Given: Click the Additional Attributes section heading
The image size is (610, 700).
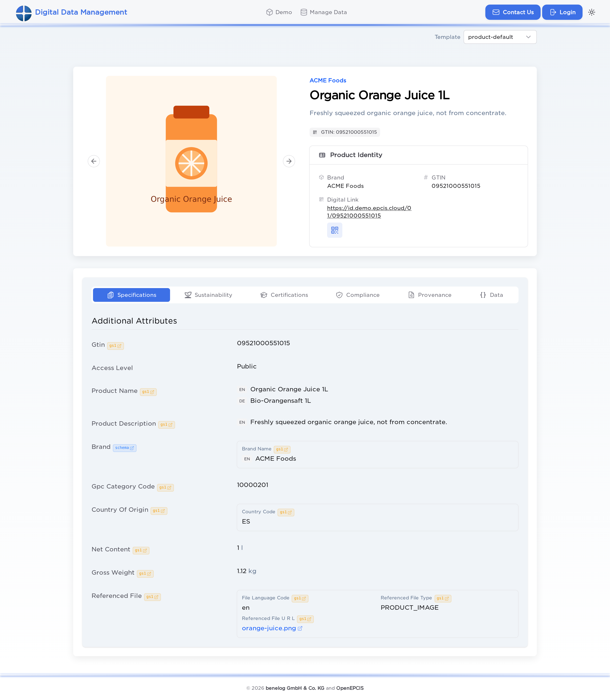Looking at the screenshot, I should pyautogui.click(x=134, y=321).
